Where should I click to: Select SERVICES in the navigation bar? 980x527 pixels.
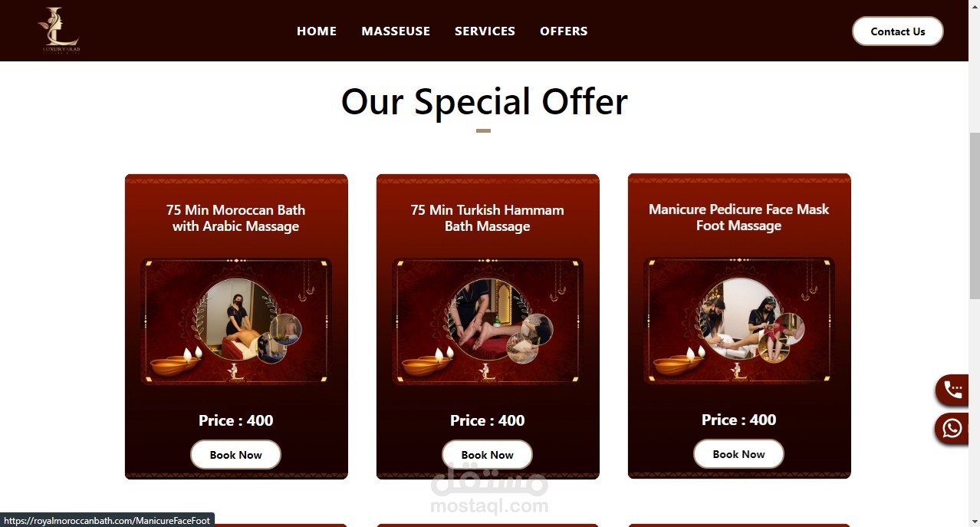[485, 31]
